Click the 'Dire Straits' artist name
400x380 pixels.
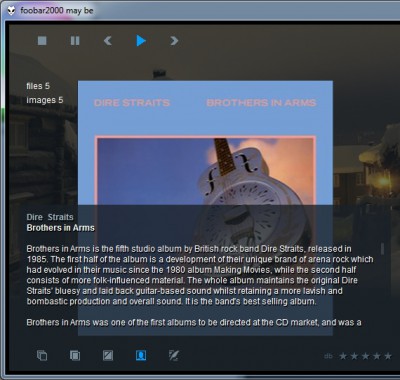pos(50,217)
